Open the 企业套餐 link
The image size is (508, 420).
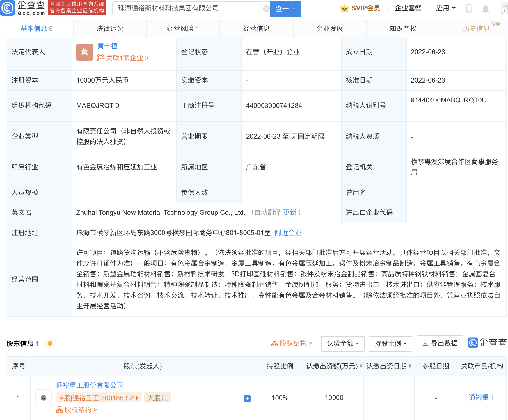tap(408, 8)
